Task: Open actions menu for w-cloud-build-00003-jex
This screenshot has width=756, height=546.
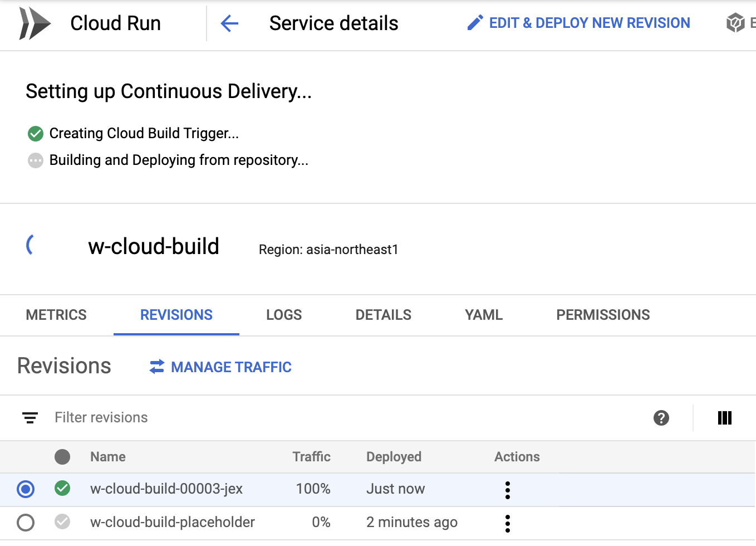Action: (508, 490)
